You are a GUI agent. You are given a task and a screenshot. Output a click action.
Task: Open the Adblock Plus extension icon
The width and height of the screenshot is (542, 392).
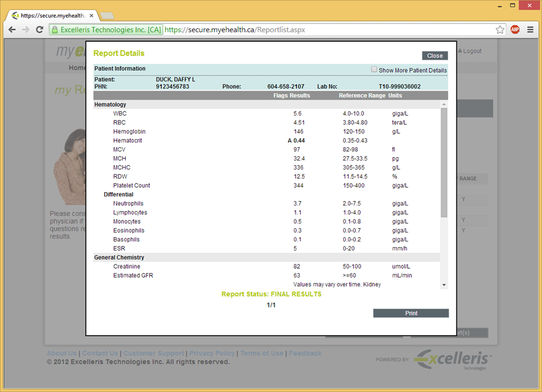coord(515,29)
